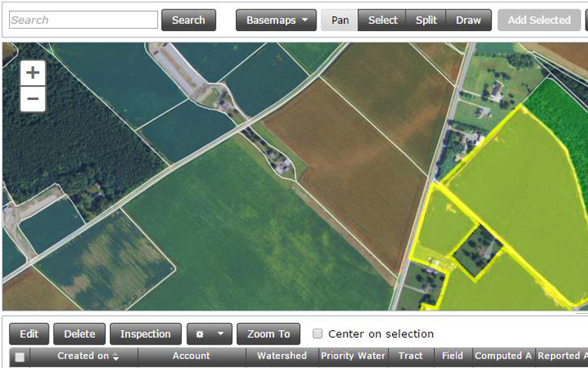Choose the Split tool

click(x=426, y=20)
